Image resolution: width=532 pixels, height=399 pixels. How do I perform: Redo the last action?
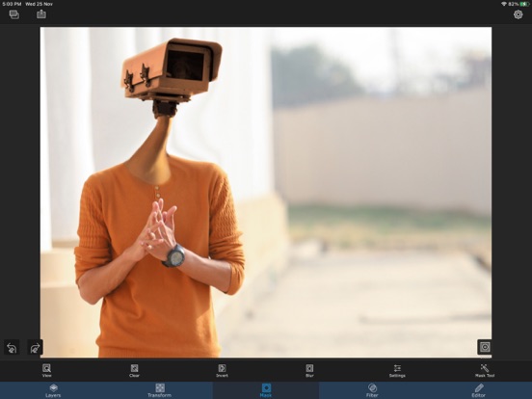point(35,348)
